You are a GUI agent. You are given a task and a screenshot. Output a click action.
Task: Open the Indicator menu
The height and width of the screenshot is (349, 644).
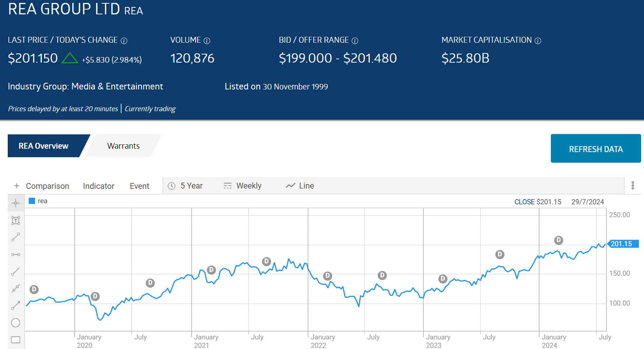point(99,186)
